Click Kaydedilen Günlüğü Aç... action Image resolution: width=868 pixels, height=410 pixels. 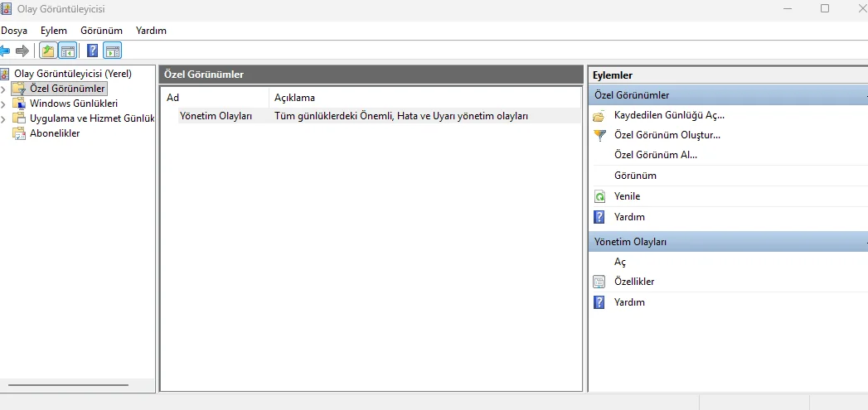pyautogui.click(x=669, y=116)
